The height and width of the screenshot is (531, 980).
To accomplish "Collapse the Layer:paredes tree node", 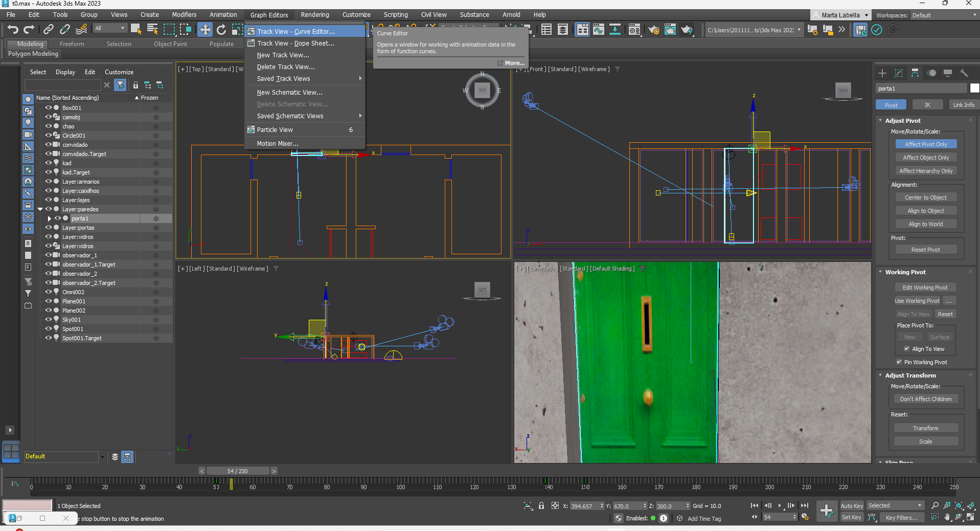I will click(40, 209).
